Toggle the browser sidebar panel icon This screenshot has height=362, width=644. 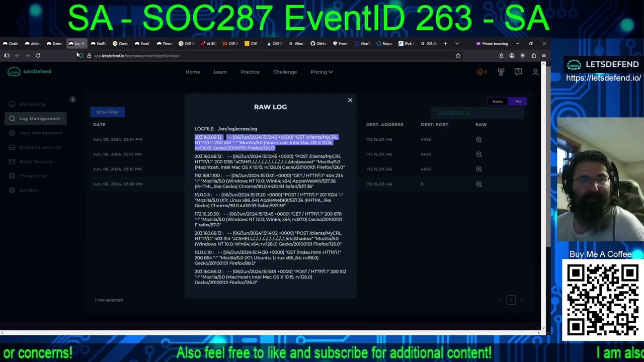pyautogui.click(x=7, y=56)
